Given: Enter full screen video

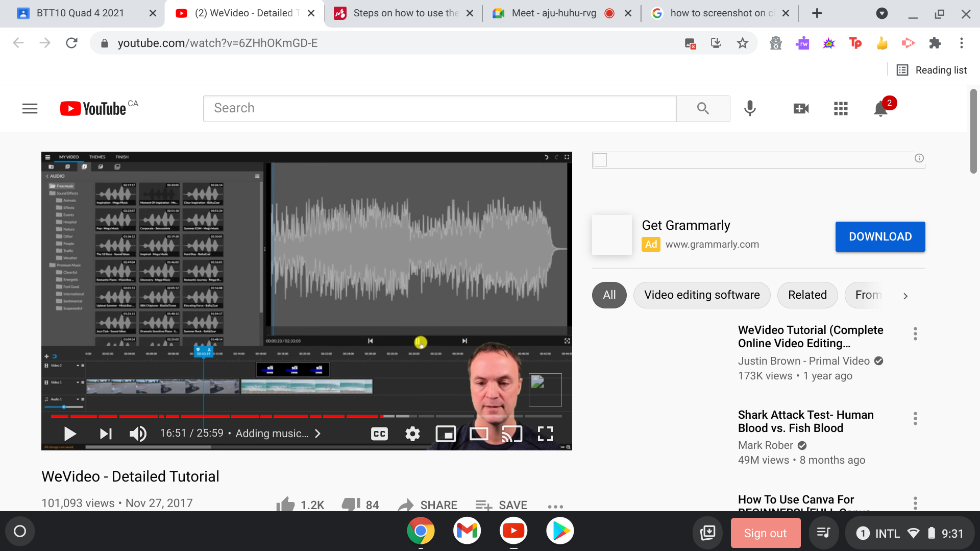Looking at the screenshot, I should tap(545, 434).
